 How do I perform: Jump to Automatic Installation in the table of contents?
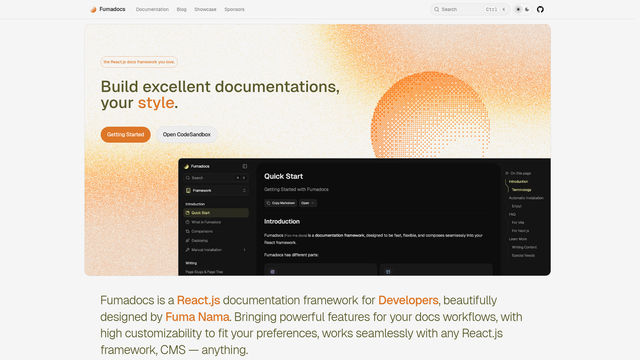[x=526, y=198]
